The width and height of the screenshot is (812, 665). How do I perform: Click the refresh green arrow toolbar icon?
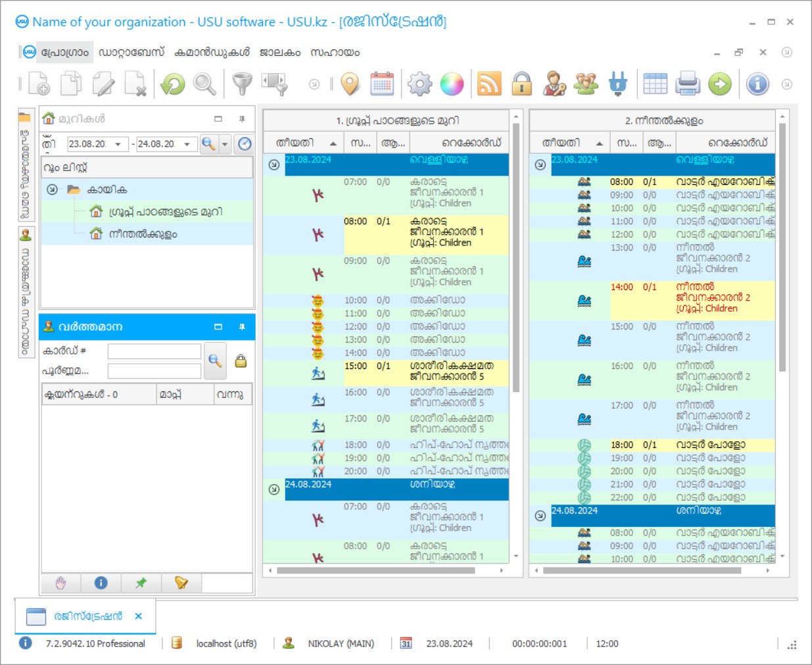pos(173,84)
